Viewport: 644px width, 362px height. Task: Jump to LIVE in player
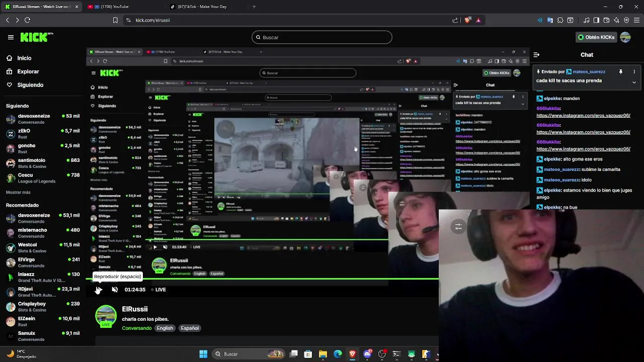point(158,290)
